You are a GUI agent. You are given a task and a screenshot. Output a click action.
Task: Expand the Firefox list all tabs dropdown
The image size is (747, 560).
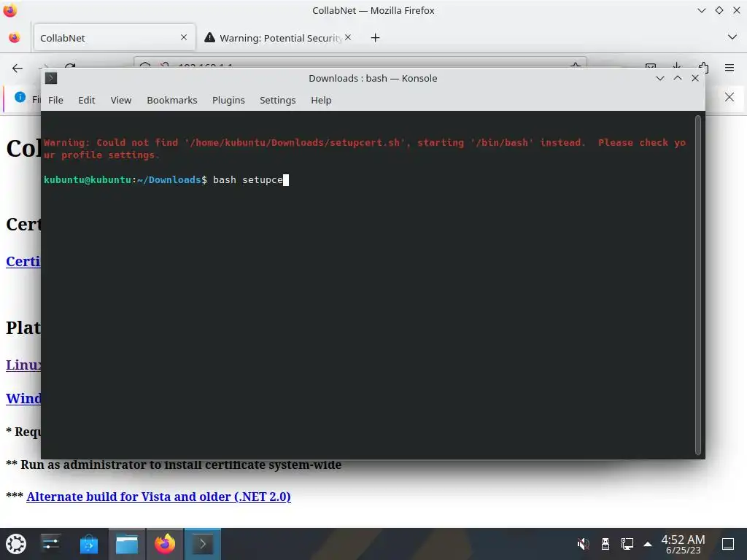tap(732, 37)
